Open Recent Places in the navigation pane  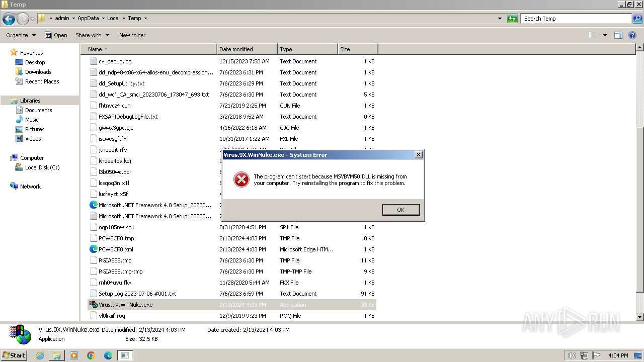pos(37,81)
